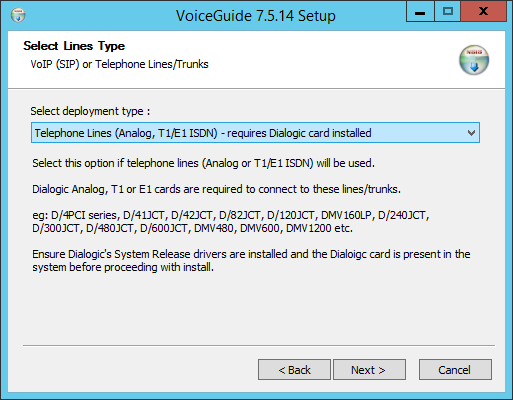This screenshot has height=400, width=513.
Task: Click the Dialogic Analog, T1 or E1 cards sentence
Action: pos(216,189)
